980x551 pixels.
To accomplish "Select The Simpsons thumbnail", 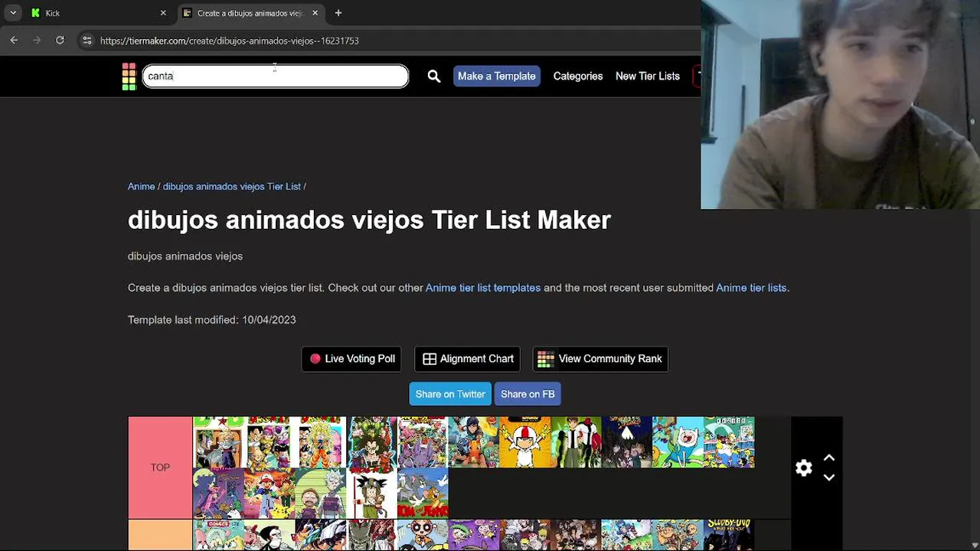I will coord(729,442).
